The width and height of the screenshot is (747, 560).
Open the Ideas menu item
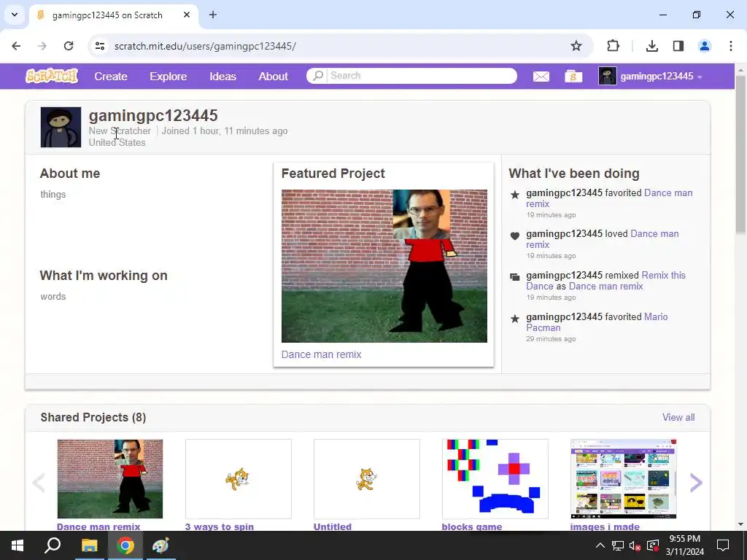coord(222,76)
